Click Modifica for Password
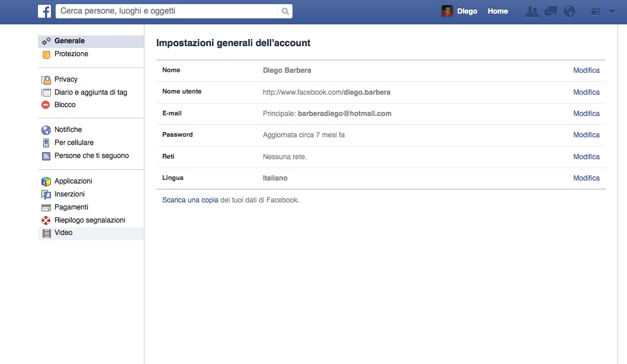This screenshot has height=364, width=627. point(586,135)
